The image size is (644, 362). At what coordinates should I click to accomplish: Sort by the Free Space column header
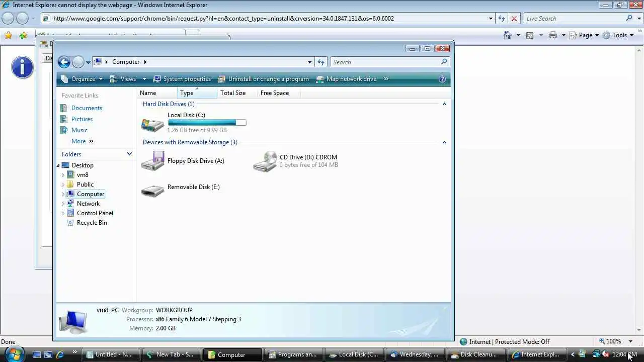279,93
